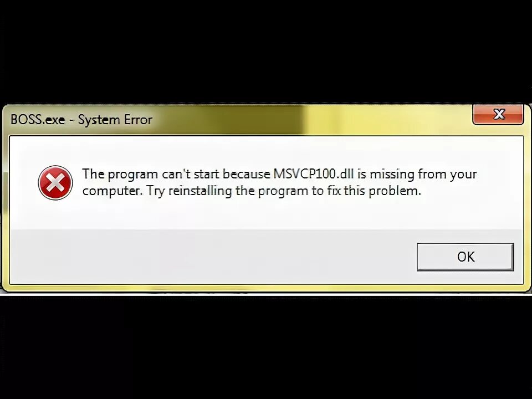Click the hyphen between BOSS.exe and System

71,120
